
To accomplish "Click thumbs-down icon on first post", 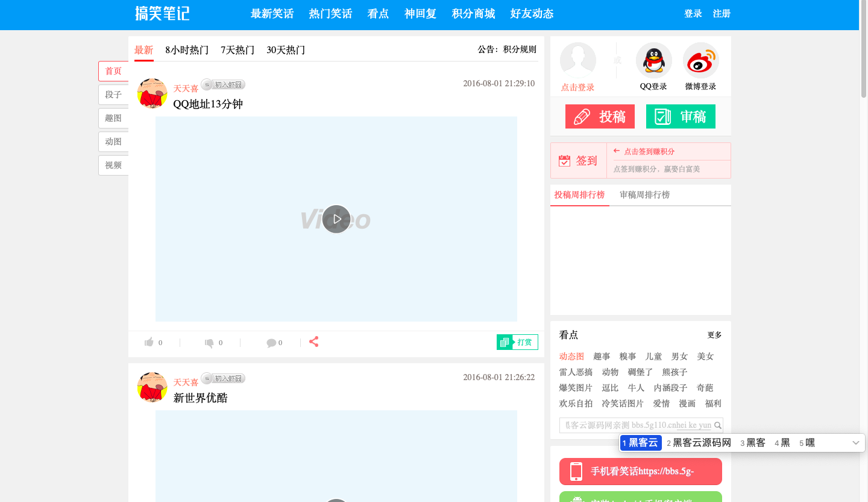I will 209,343.
